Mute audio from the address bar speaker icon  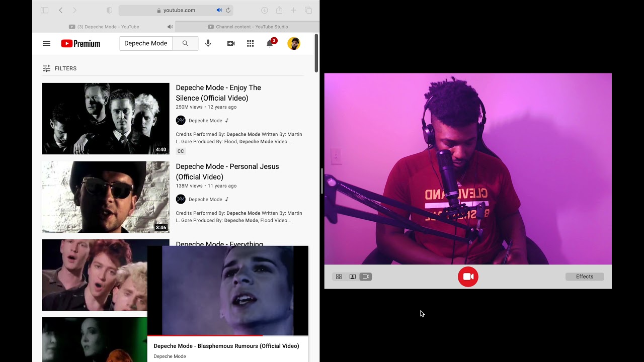pyautogui.click(x=219, y=10)
